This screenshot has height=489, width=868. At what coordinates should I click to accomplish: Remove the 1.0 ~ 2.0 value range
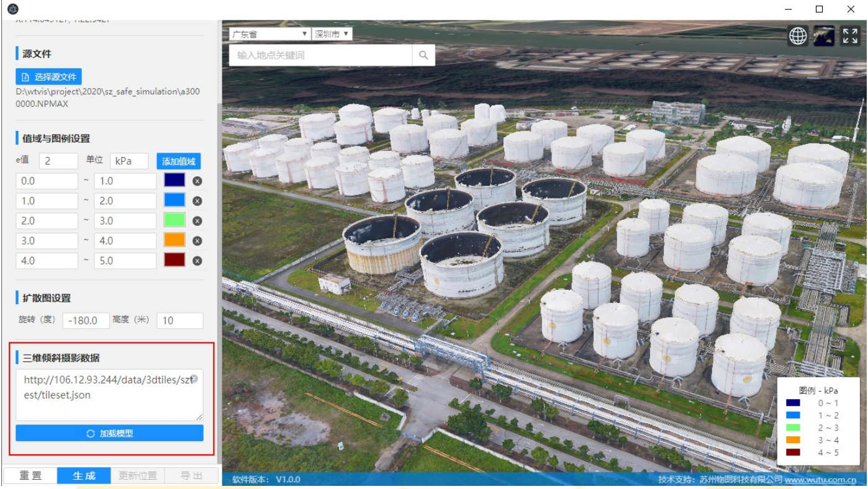[x=197, y=201]
